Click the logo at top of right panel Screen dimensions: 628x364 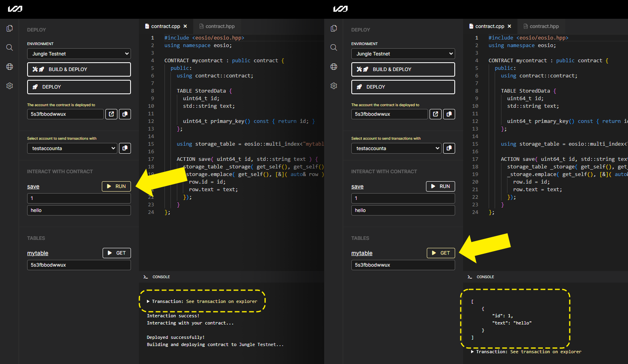tap(341, 9)
